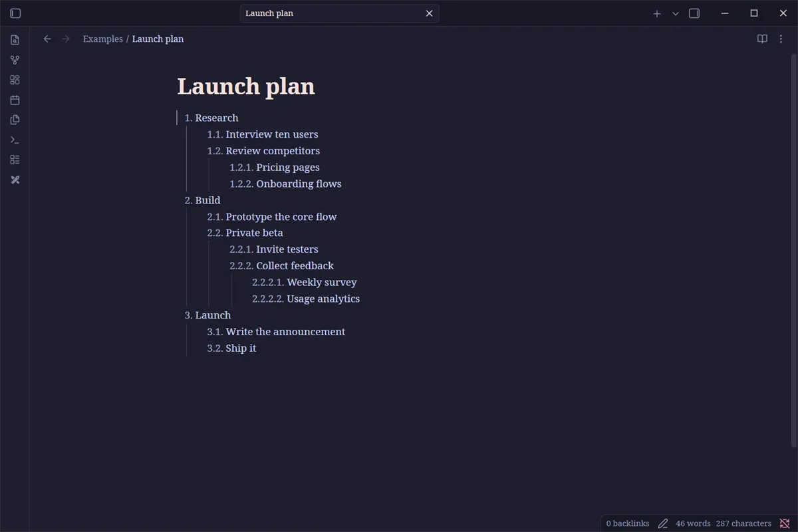The width and height of the screenshot is (798, 532).
Task: Click the insert template icon
Action: point(15,120)
